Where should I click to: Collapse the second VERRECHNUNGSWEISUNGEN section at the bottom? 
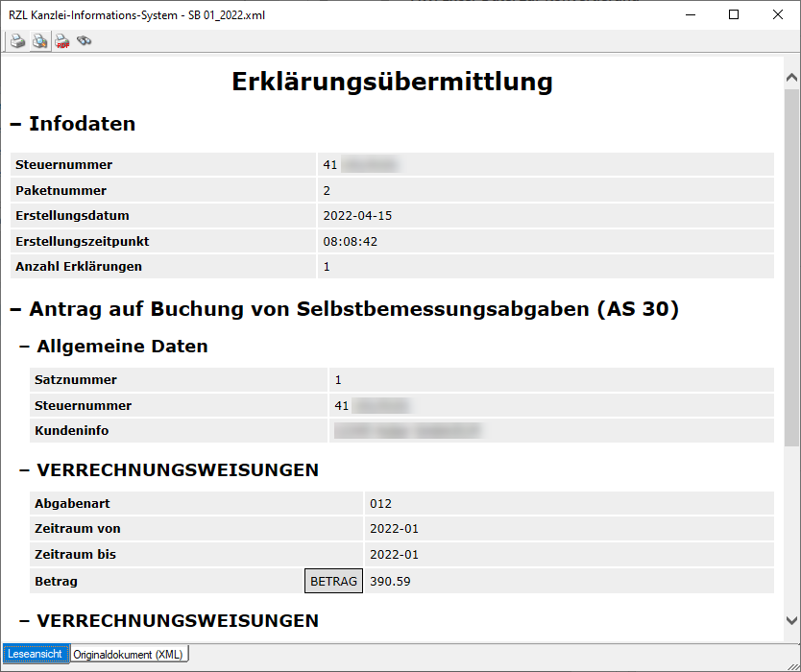[25, 621]
